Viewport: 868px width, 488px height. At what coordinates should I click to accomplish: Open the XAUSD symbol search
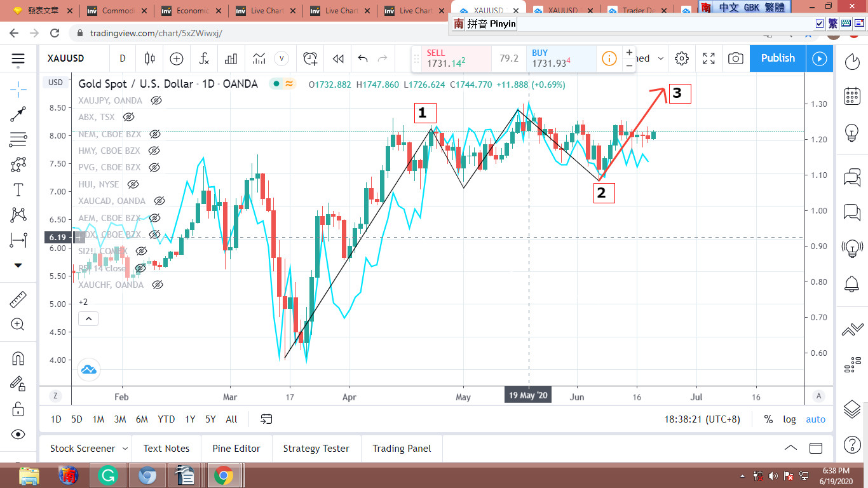(65, 58)
